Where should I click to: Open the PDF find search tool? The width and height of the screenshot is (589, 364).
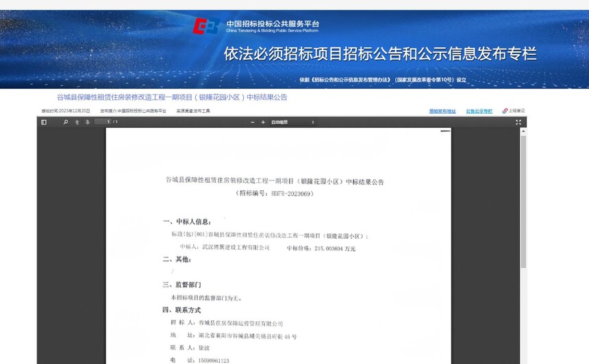pos(66,122)
